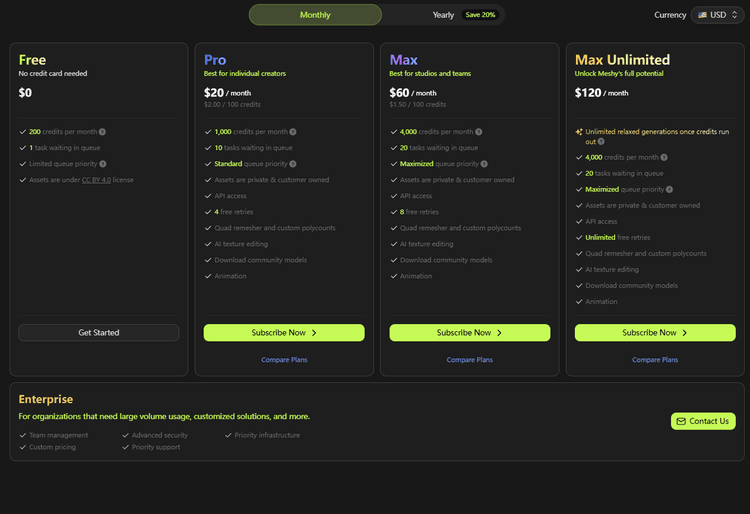Open the USD currency dropdown
This screenshot has width=750, height=514.
(718, 15)
